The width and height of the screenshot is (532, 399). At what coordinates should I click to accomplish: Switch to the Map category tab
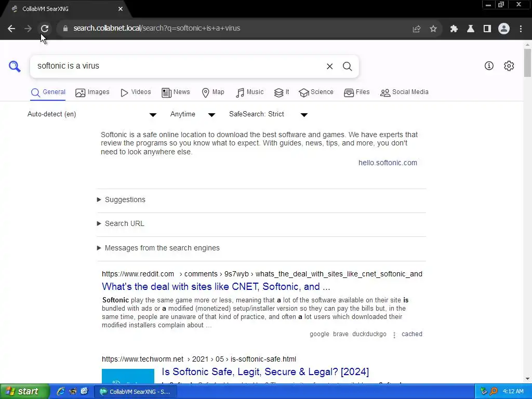[x=212, y=92]
